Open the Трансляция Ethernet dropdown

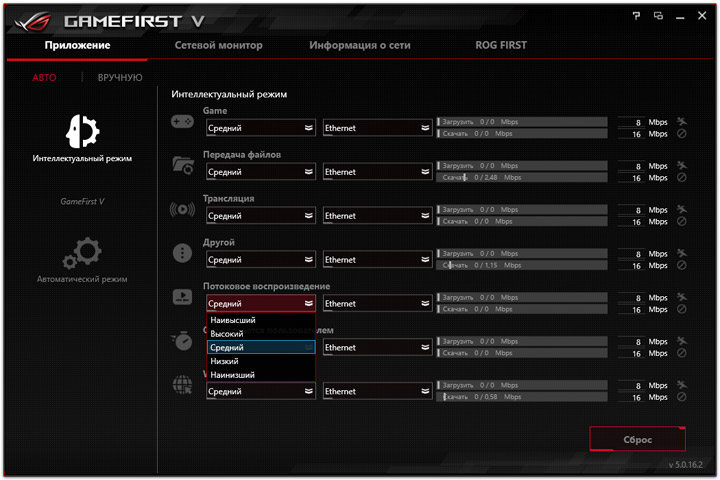377,215
